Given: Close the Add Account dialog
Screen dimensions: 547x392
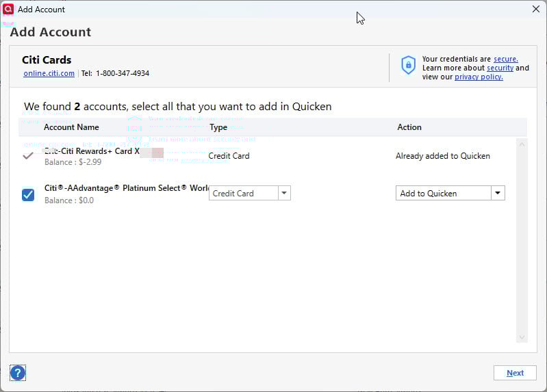Looking at the screenshot, I should point(536,9).
